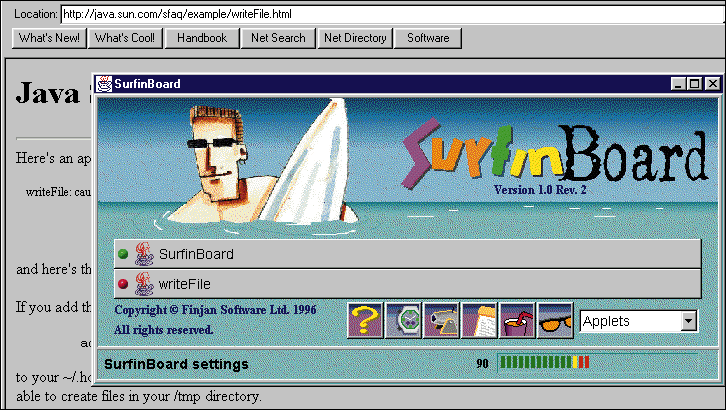The image size is (726, 410).
Task: Click the security level meter bars
Action: pos(545,362)
